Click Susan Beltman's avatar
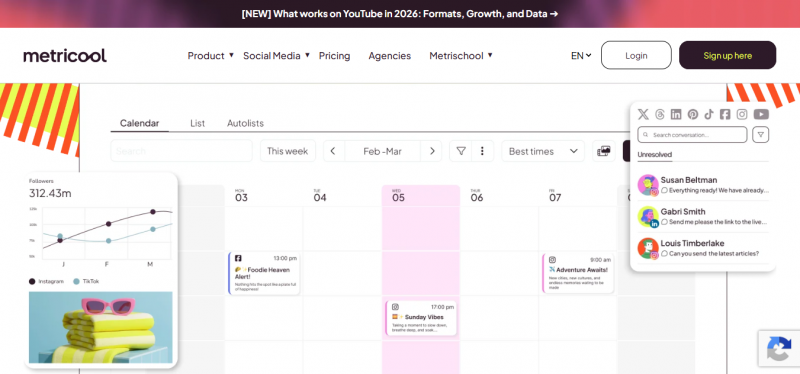 [648, 185]
